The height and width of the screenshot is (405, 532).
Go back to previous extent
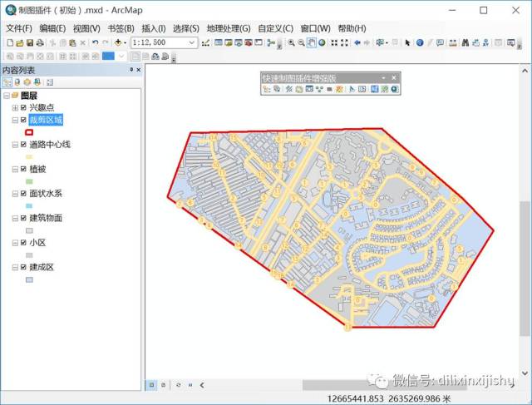pos(357,42)
